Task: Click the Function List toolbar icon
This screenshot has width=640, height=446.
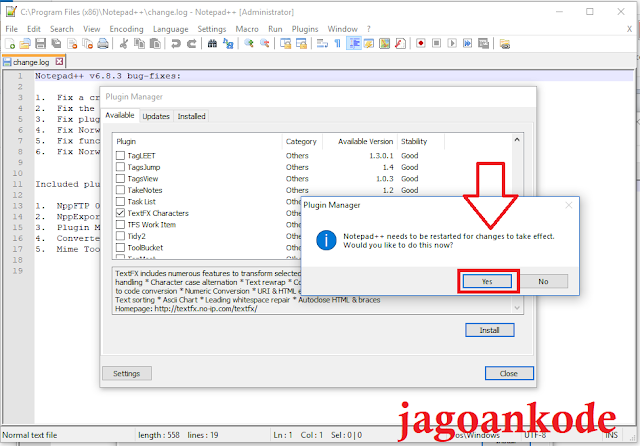Action: 400,44
